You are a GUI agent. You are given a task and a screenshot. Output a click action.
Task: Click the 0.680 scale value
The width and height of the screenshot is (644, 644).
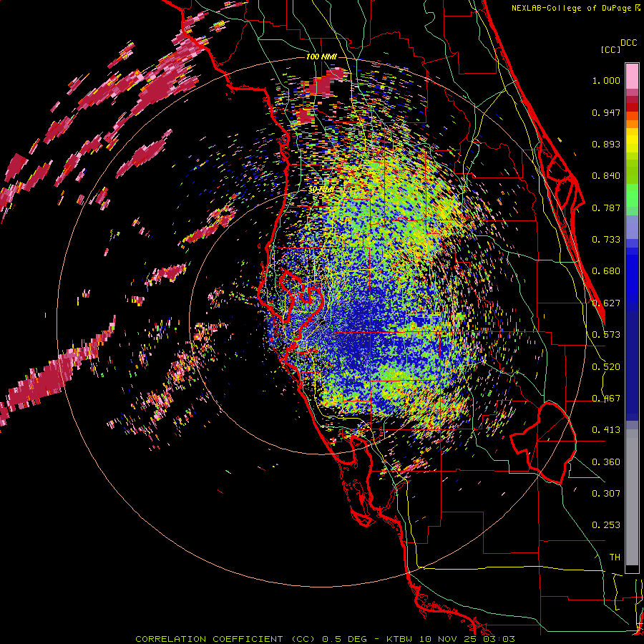click(606, 271)
